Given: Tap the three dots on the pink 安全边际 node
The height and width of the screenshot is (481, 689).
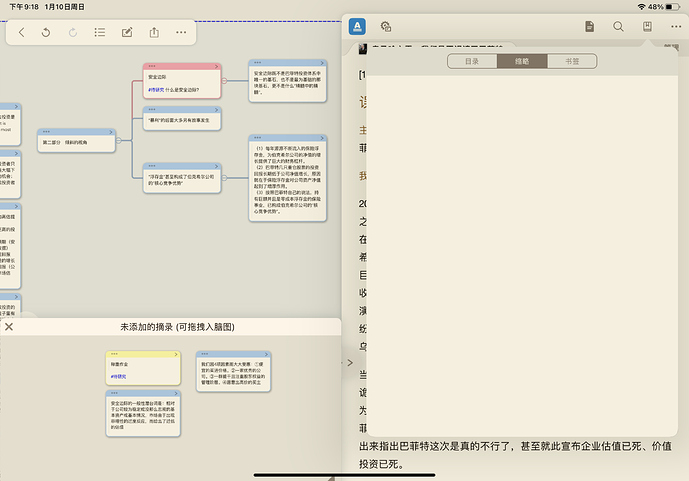Looking at the screenshot, I should tap(152, 66).
